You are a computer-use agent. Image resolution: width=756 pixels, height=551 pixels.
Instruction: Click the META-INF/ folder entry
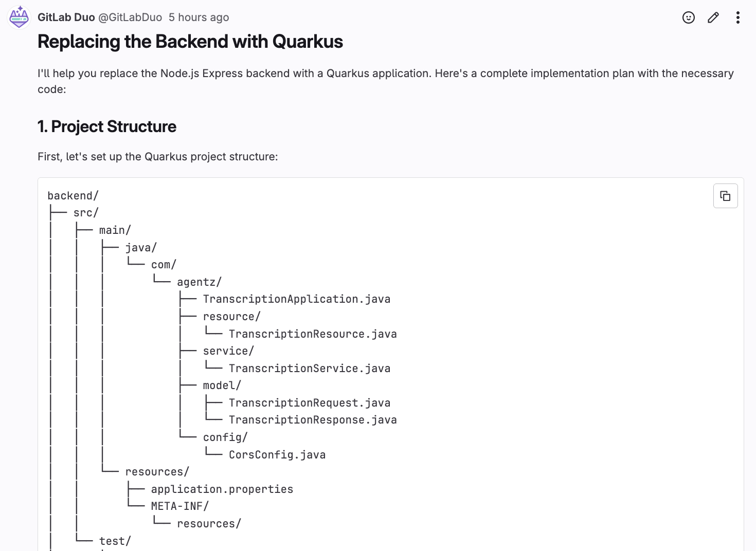(x=179, y=506)
